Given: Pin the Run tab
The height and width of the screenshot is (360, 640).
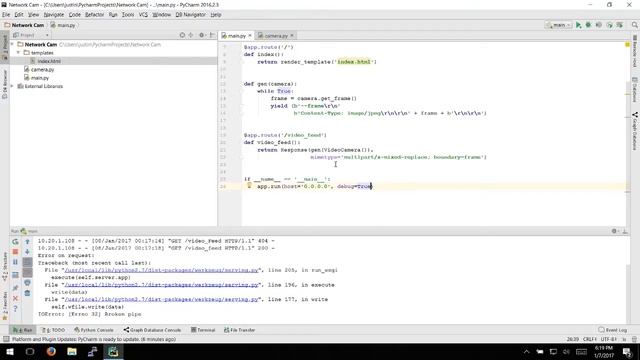Looking at the screenshot, I should [15, 288].
